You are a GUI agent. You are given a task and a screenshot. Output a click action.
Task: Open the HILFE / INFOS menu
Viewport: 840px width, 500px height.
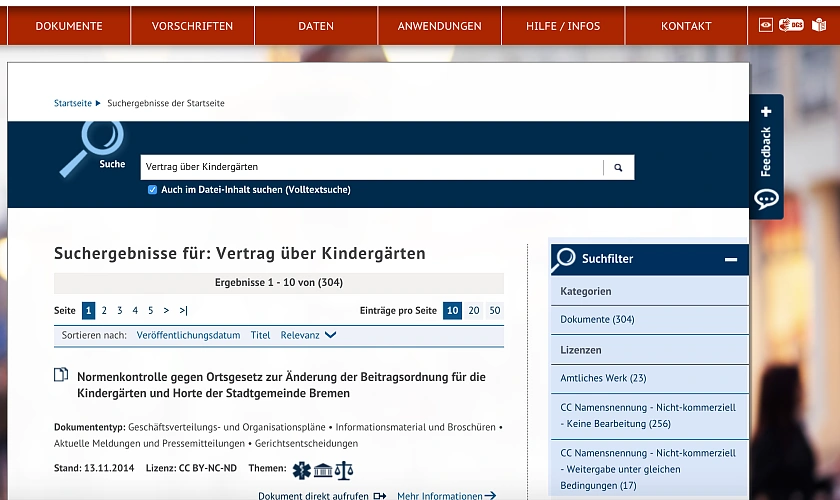pyautogui.click(x=563, y=26)
